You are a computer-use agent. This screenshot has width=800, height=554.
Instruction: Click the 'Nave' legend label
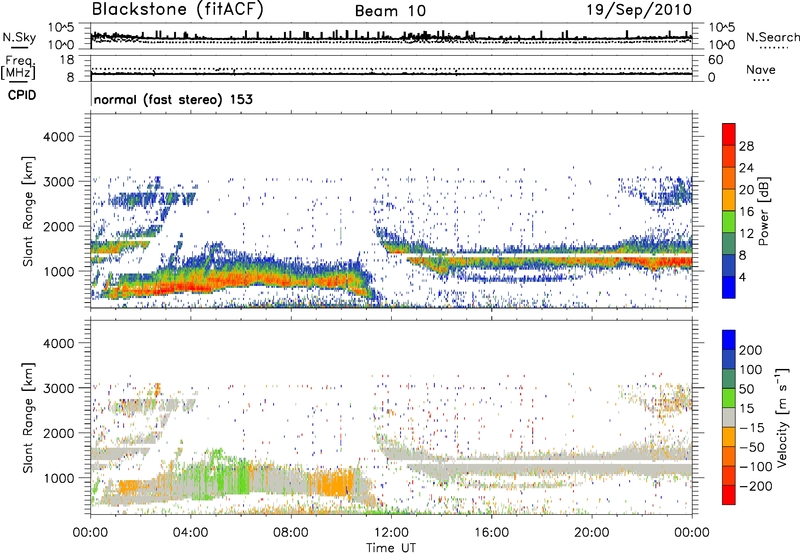761,70
